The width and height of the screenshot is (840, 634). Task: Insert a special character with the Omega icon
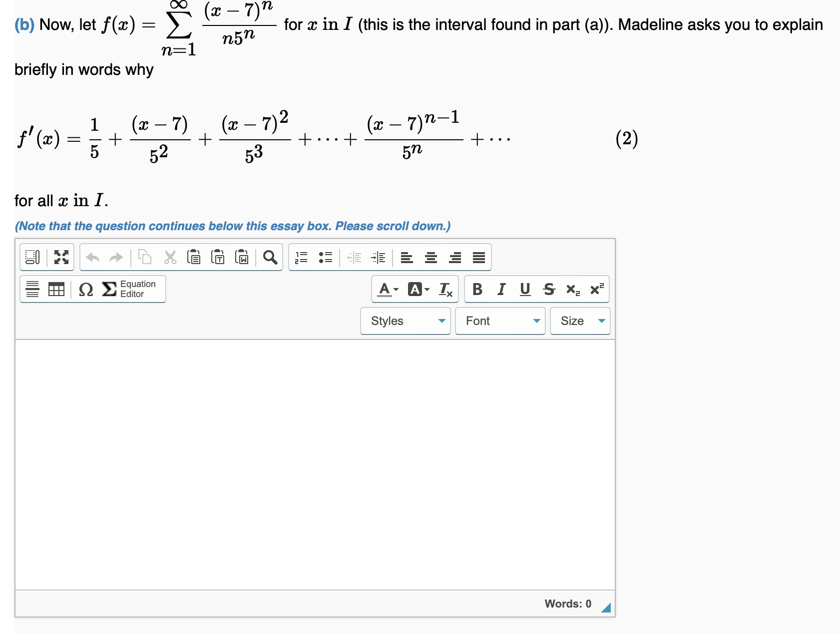[86, 289]
